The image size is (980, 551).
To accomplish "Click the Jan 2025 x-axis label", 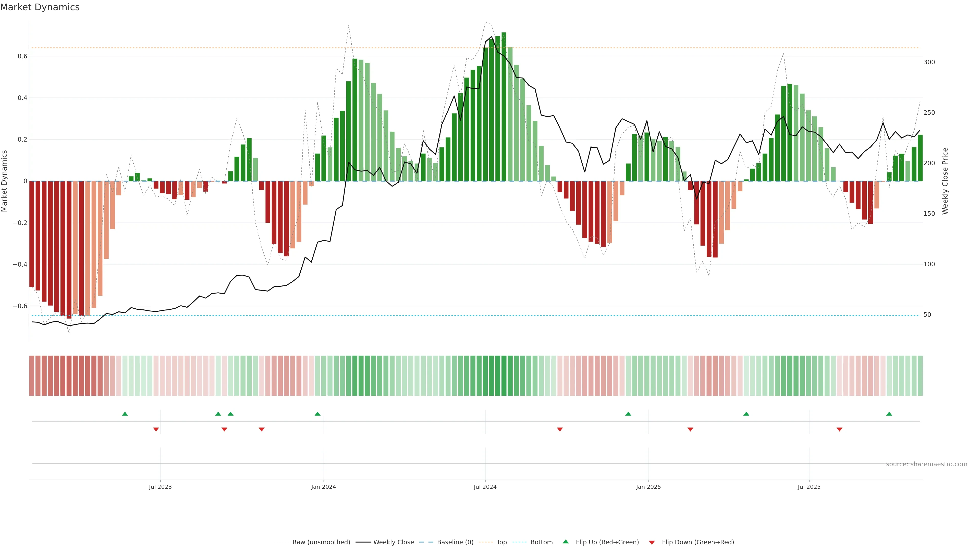I will pos(648,487).
